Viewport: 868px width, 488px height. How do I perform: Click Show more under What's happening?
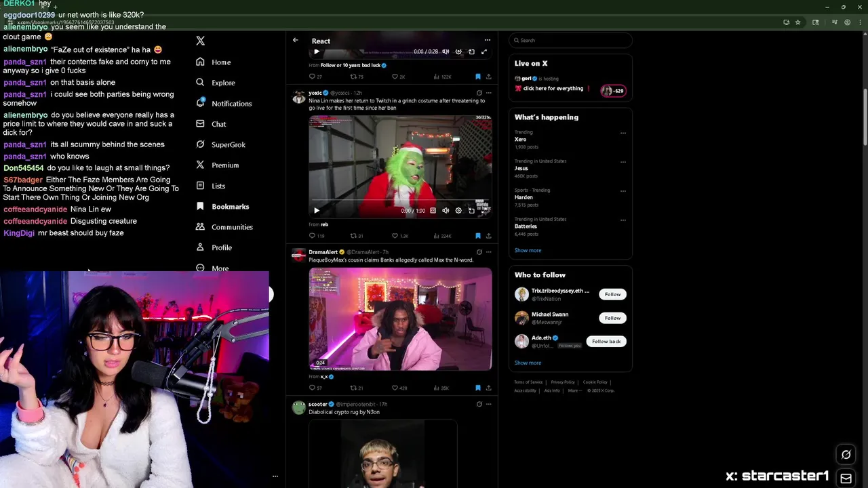point(528,250)
